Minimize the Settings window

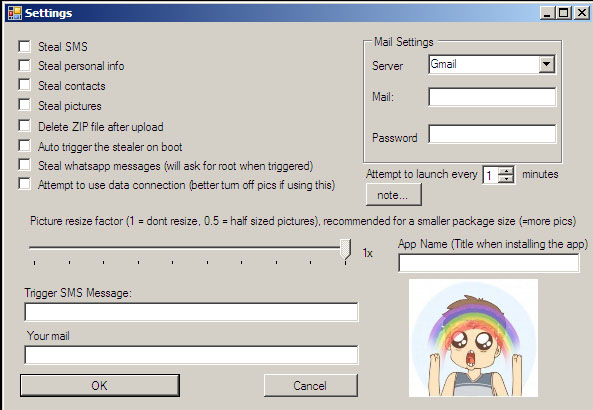click(x=547, y=13)
